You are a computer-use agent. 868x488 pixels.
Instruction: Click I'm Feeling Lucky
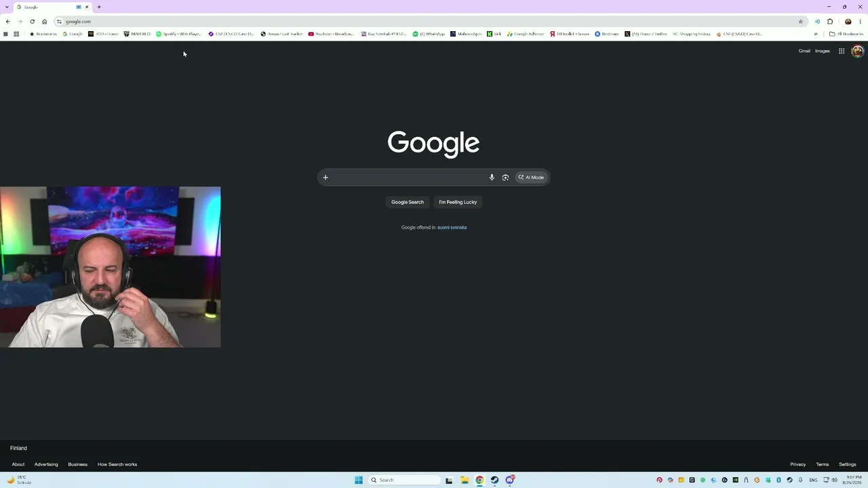point(458,202)
